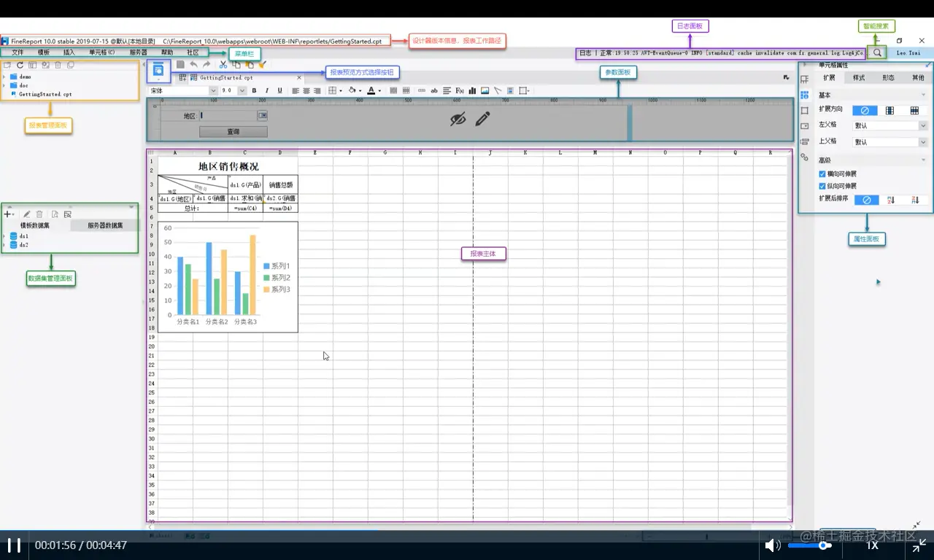Align cell text to the right
Viewport: 934px width, 560px height.
317,90
